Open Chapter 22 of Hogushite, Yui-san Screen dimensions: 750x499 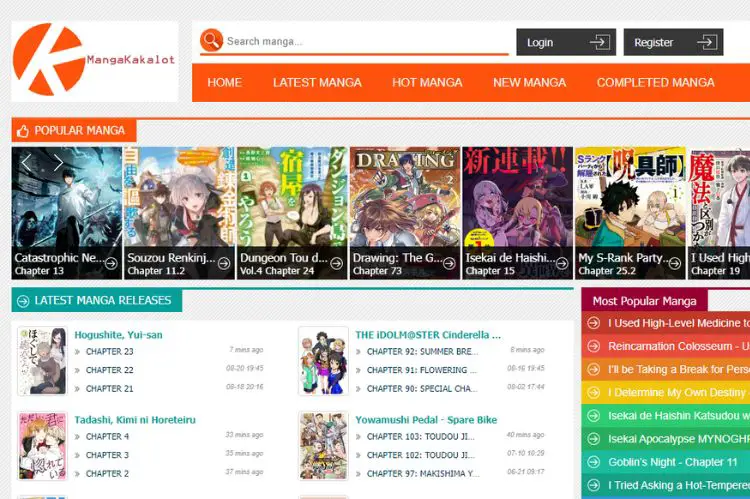[x=110, y=370]
